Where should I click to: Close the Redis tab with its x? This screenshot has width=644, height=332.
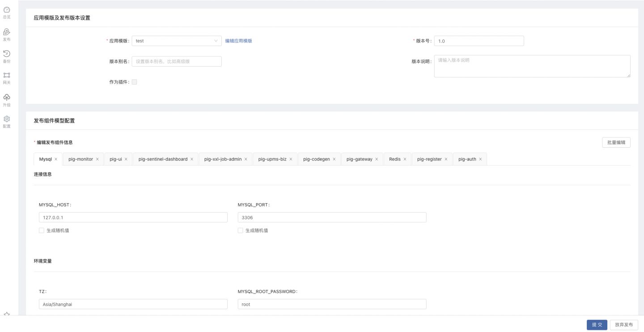pos(405,159)
